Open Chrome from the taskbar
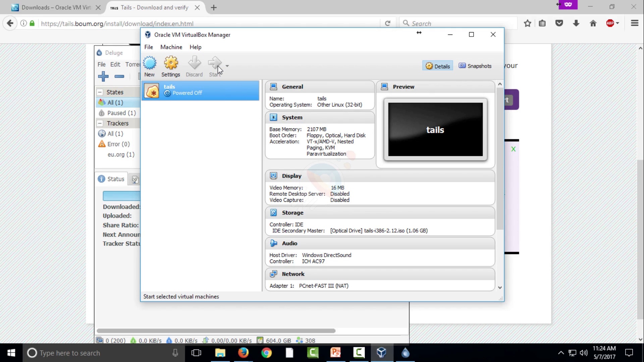The image size is (644, 362). (x=267, y=353)
